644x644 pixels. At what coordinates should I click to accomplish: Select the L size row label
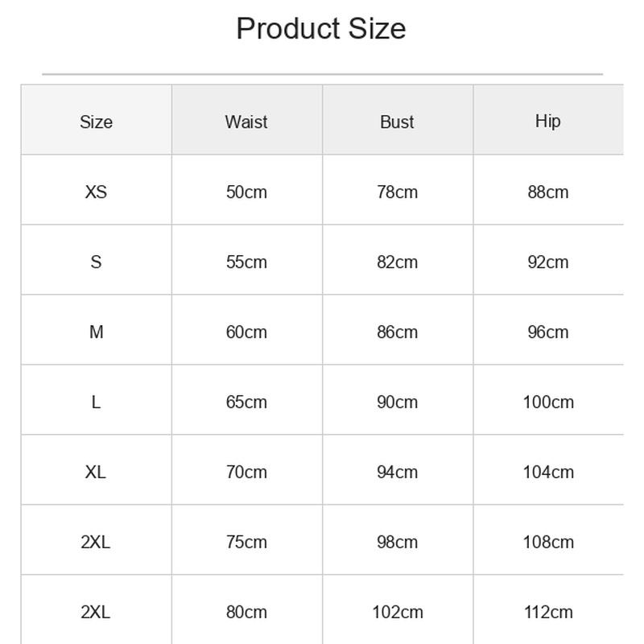(x=96, y=402)
